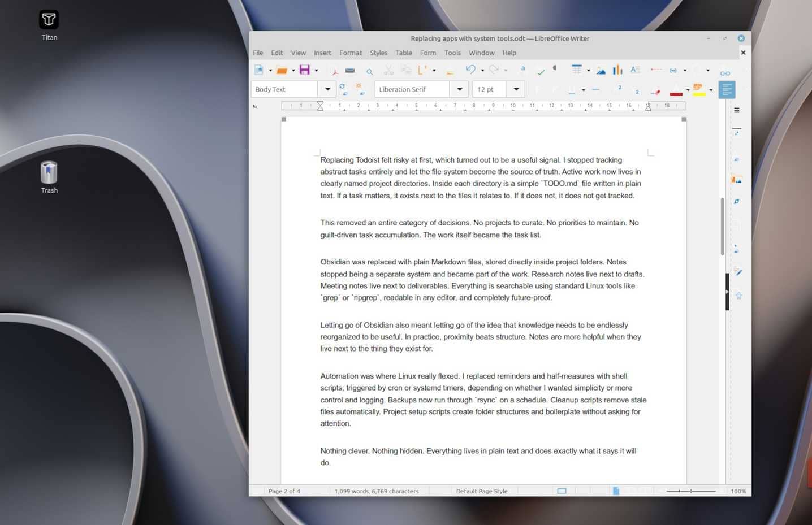
Task: Click the Paste clipboard icon
Action: (x=422, y=70)
